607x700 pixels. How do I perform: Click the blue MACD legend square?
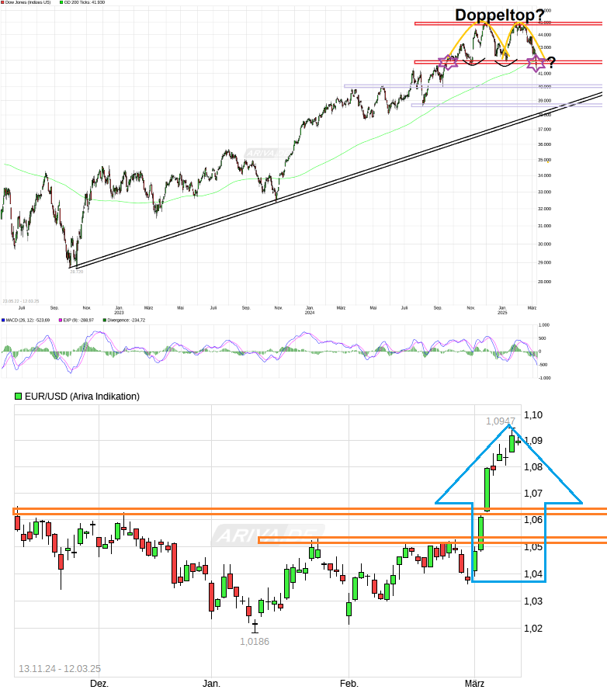tap(2, 320)
